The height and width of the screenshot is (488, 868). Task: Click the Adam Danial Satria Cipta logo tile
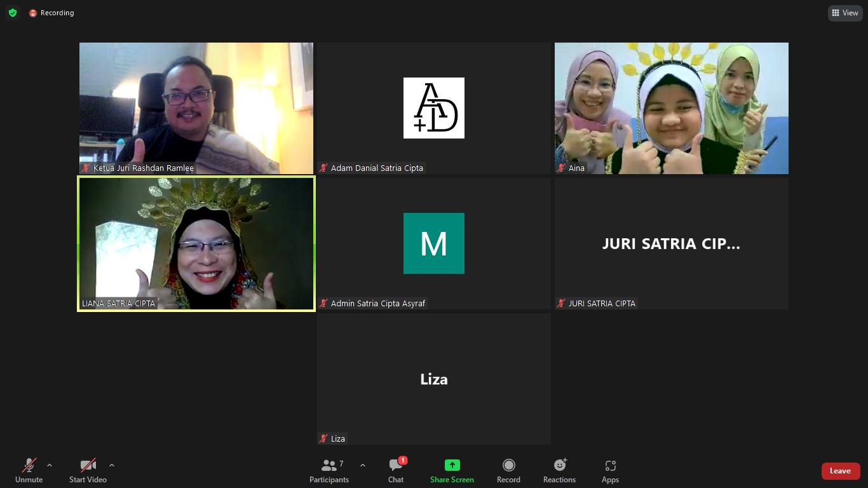(434, 108)
